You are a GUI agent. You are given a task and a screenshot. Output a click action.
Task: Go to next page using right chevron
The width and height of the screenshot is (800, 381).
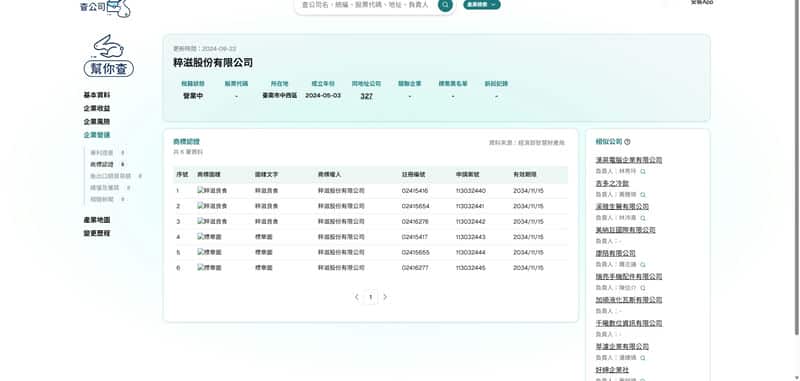[x=385, y=297]
